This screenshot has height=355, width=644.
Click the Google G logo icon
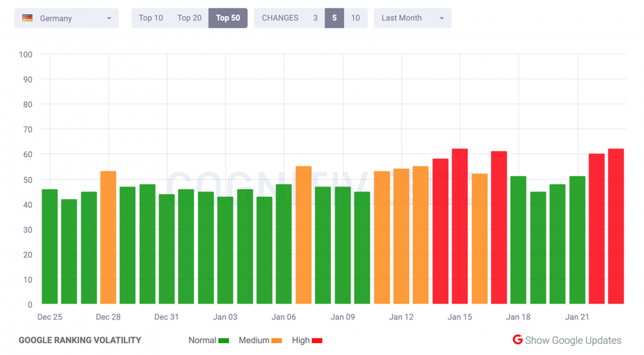coord(517,340)
